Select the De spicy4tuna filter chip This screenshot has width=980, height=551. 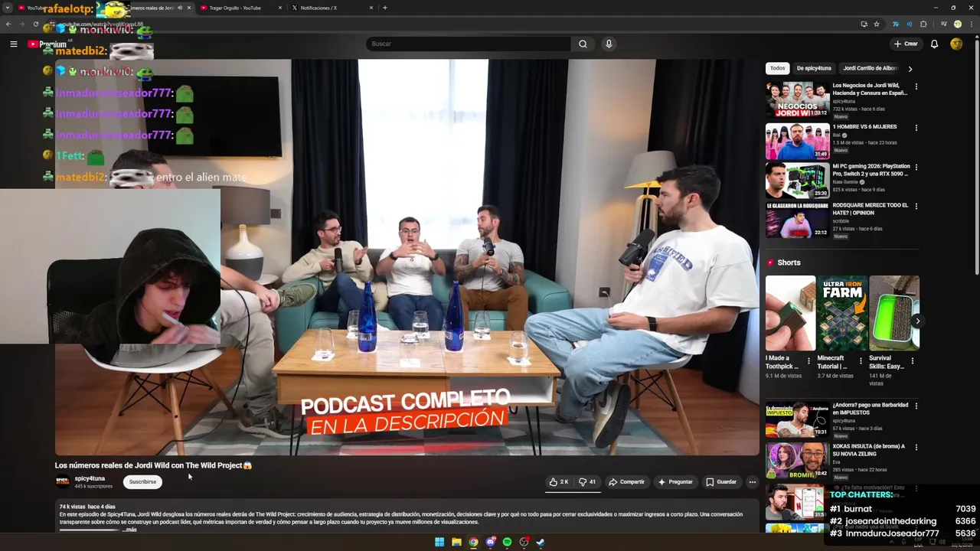pos(814,68)
